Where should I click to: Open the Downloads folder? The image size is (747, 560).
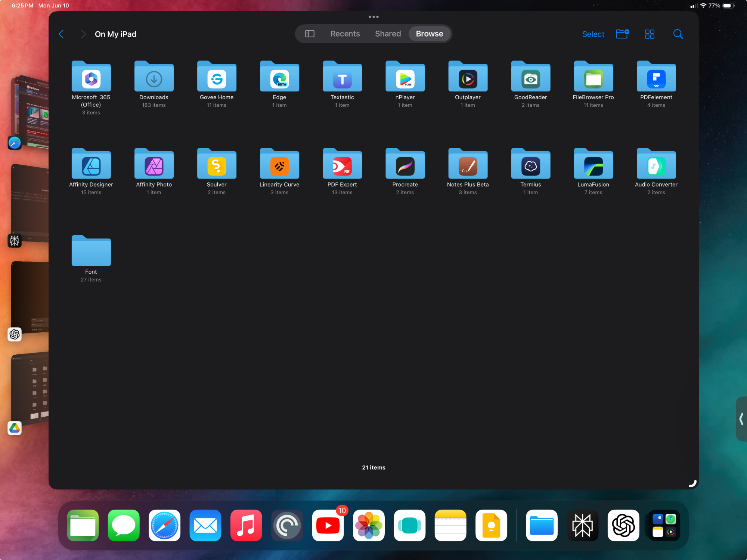point(154,77)
